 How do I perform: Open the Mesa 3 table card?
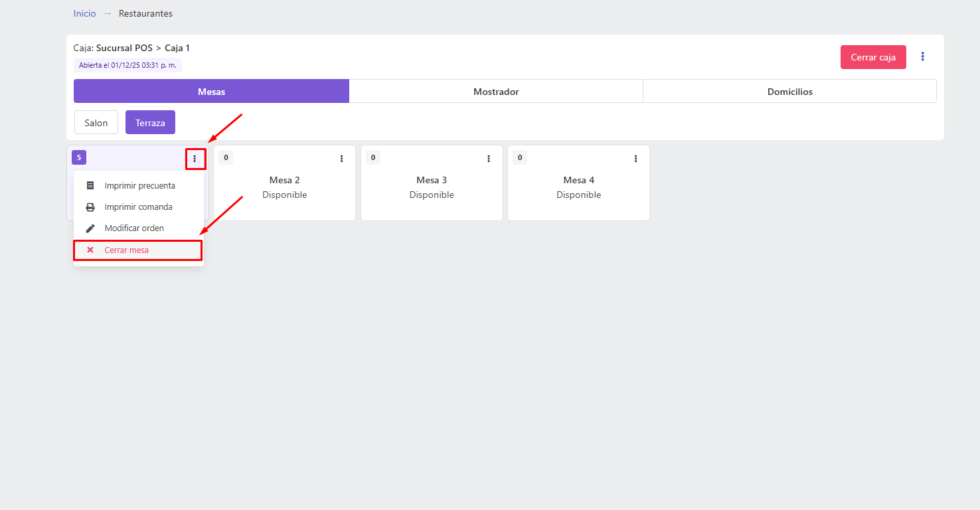pyautogui.click(x=432, y=183)
